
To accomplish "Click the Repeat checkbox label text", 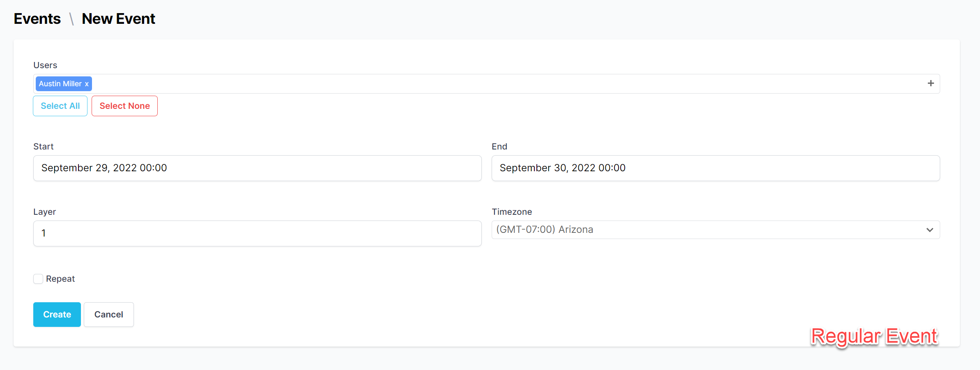I will [x=60, y=279].
